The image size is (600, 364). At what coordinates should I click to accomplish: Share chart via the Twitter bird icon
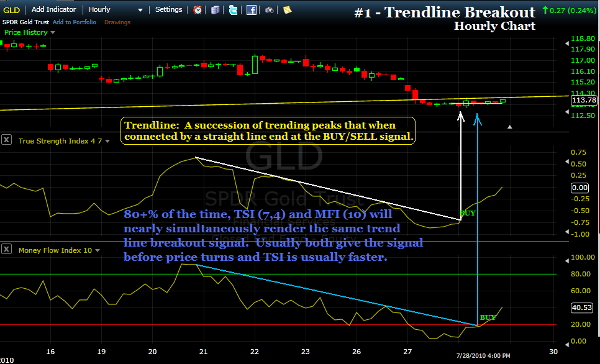point(233,10)
